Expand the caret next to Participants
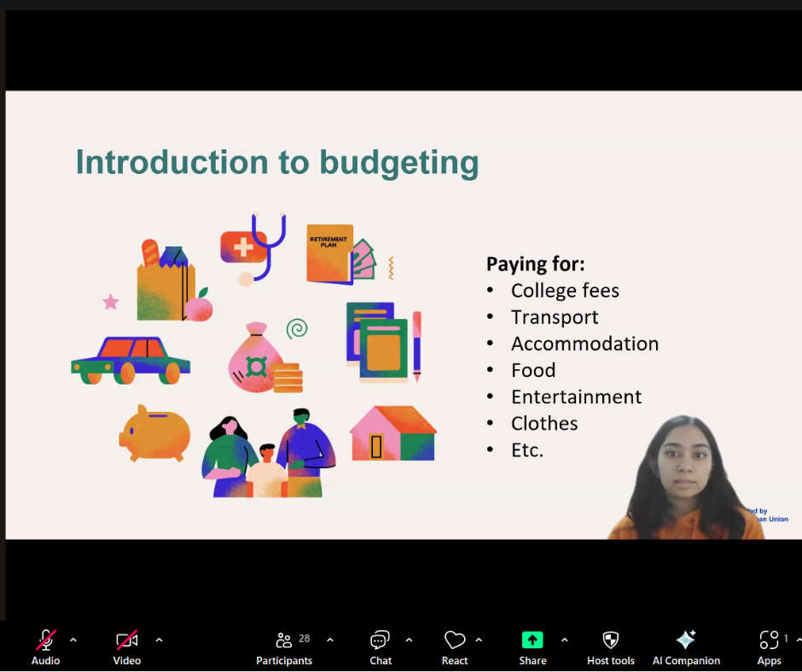802x672 pixels. point(330,640)
